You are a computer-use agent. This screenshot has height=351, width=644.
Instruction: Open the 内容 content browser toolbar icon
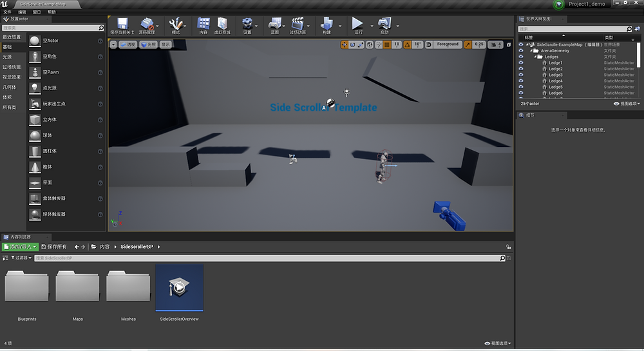coord(204,23)
